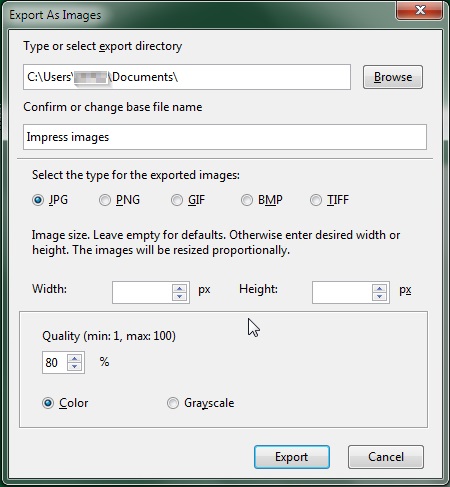The height and width of the screenshot is (487, 450).
Task: Click inside the Width input box
Action: [142, 292]
